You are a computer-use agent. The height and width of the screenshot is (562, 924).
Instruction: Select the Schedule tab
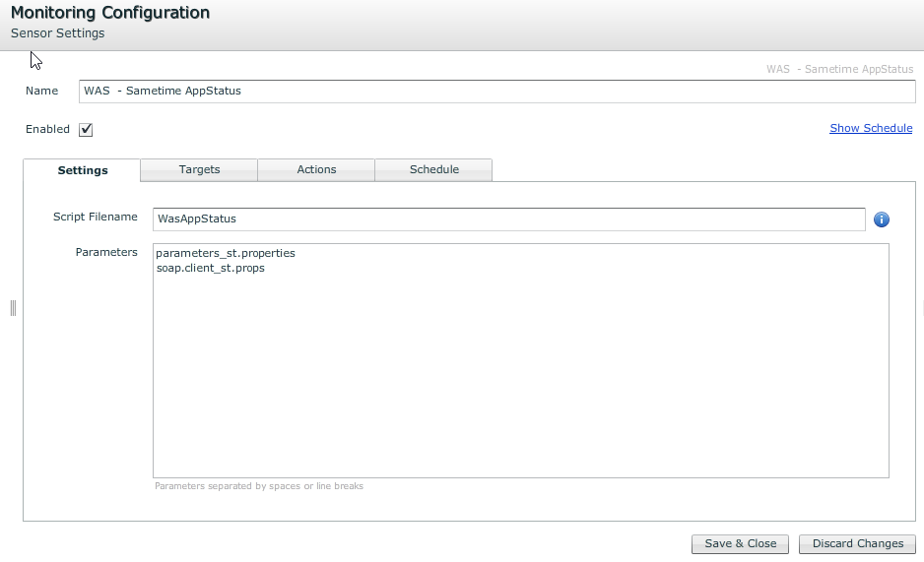[x=433, y=169]
